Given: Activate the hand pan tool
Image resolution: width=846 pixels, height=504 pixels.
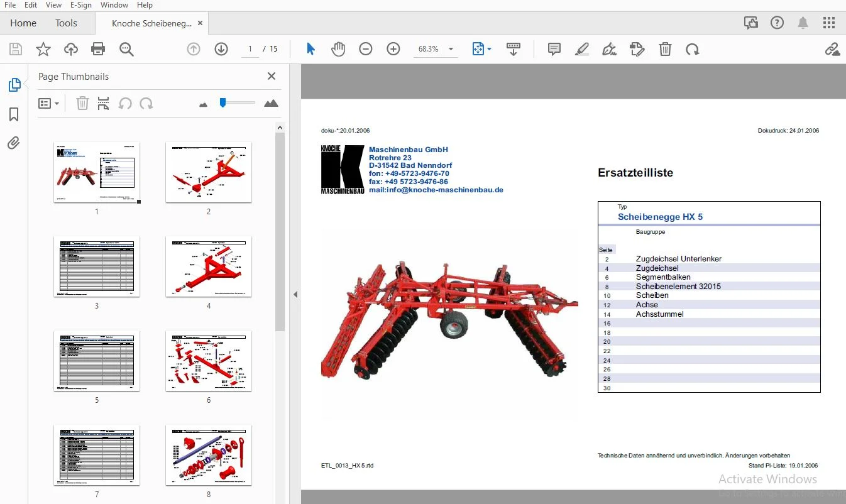Looking at the screenshot, I should click(338, 49).
